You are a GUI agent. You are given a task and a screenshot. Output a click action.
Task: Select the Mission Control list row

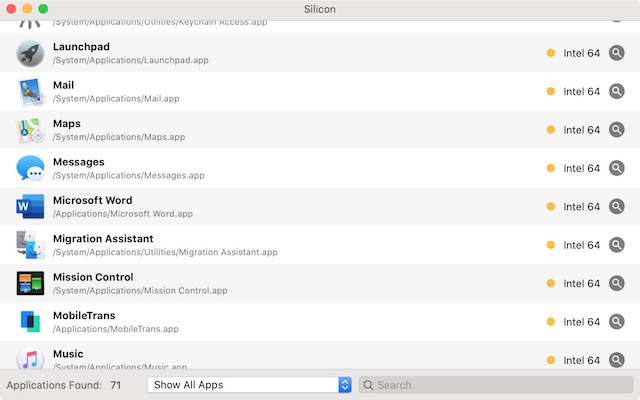point(320,283)
